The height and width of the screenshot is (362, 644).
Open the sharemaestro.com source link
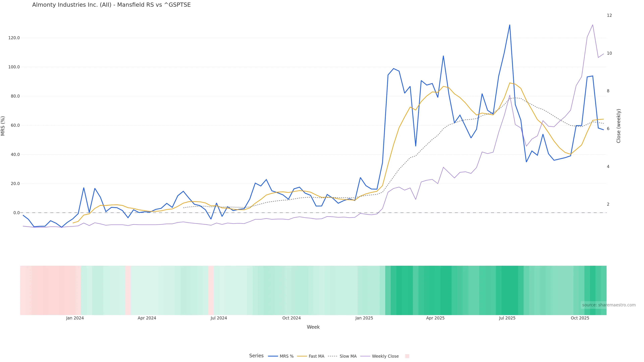tap(608, 305)
